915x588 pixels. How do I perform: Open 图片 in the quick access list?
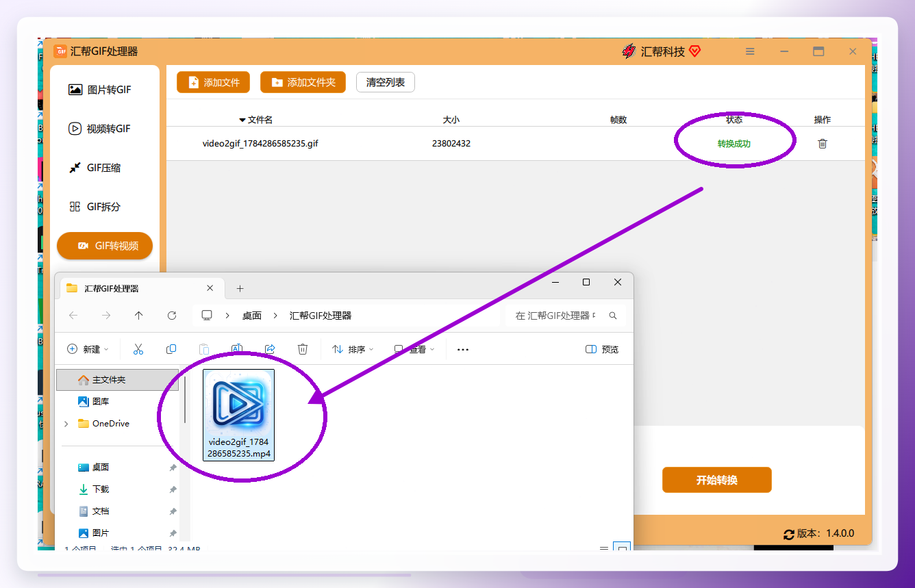tap(101, 533)
